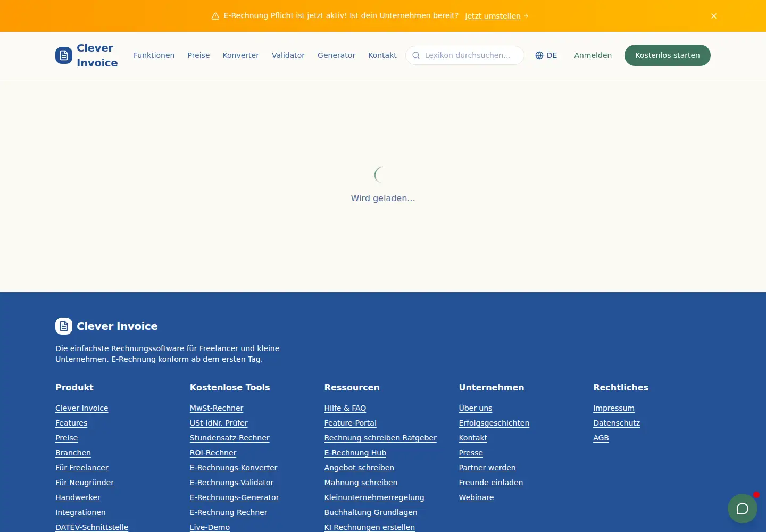Open the Stundensatz-Rechner link

230,438
